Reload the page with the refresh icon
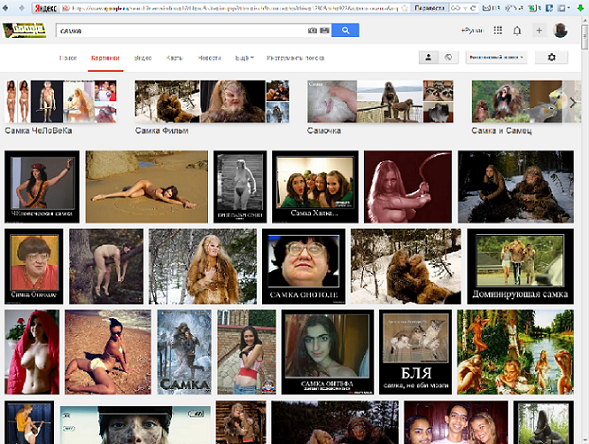Image resolution: width=589 pixels, height=444 pixels. [x=473, y=8]
